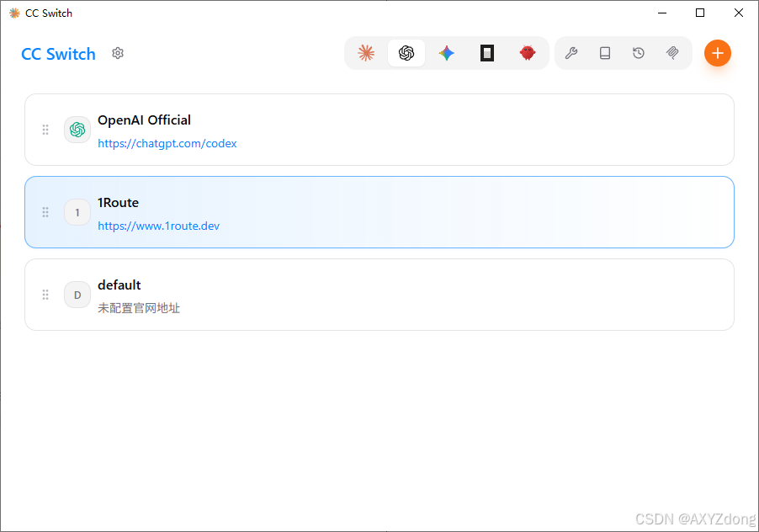This screenshot has height=532, width=759.
Task: Select the red creature app tab
Action: pyautogui.click(x=527, y=53)
